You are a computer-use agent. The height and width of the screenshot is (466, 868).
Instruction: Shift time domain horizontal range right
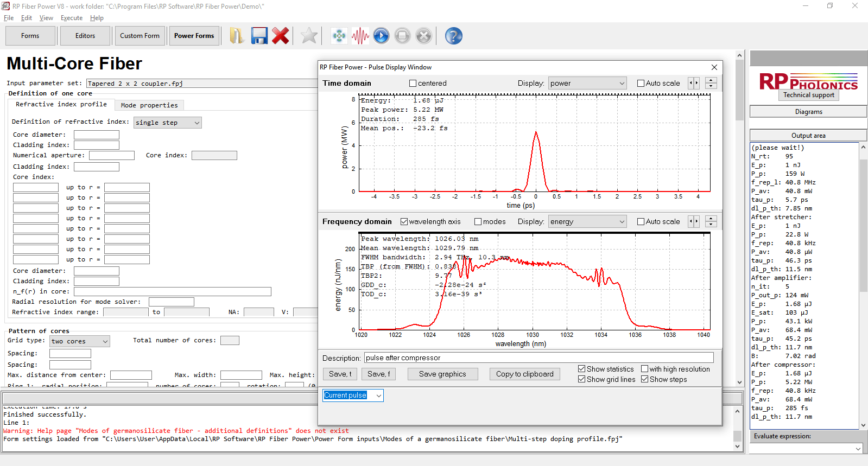(x=696, y=83)
